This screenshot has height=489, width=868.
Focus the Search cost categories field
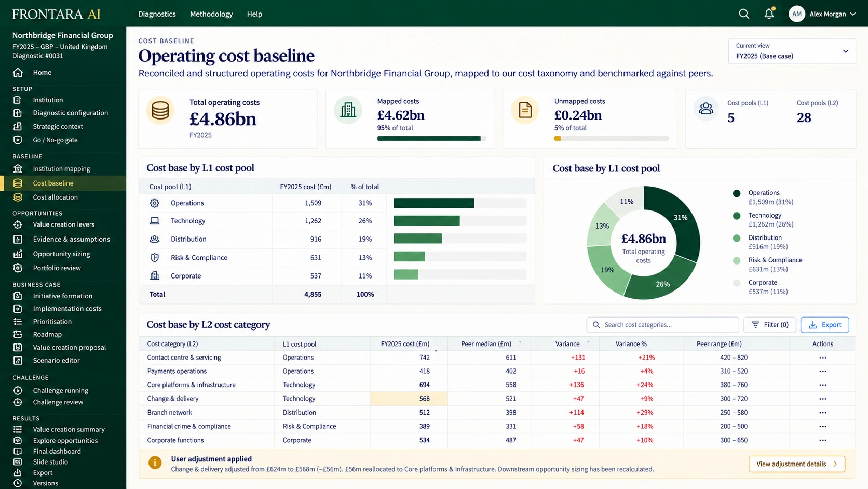(663, 325)
